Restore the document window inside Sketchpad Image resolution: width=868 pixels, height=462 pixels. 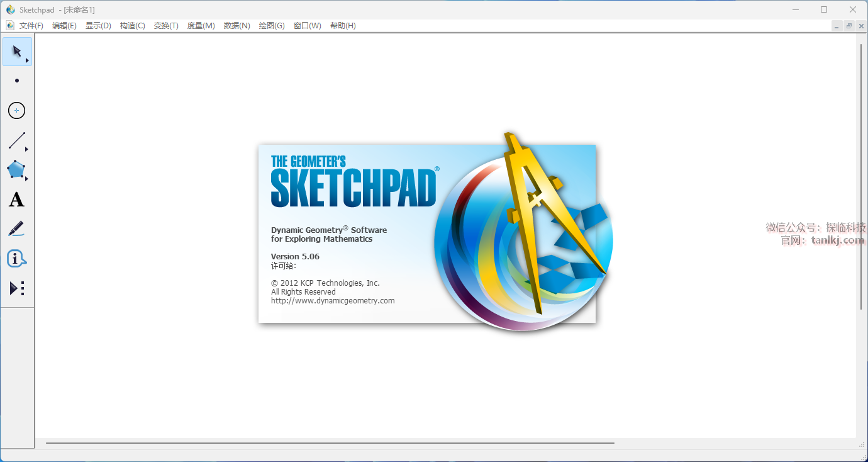849,26
